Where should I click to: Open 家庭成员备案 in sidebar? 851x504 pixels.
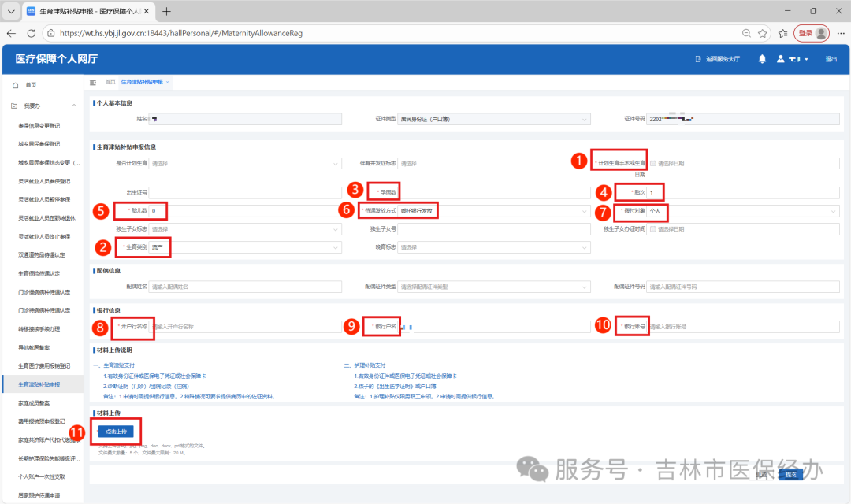pyautogui.click(x=34, y=403)
